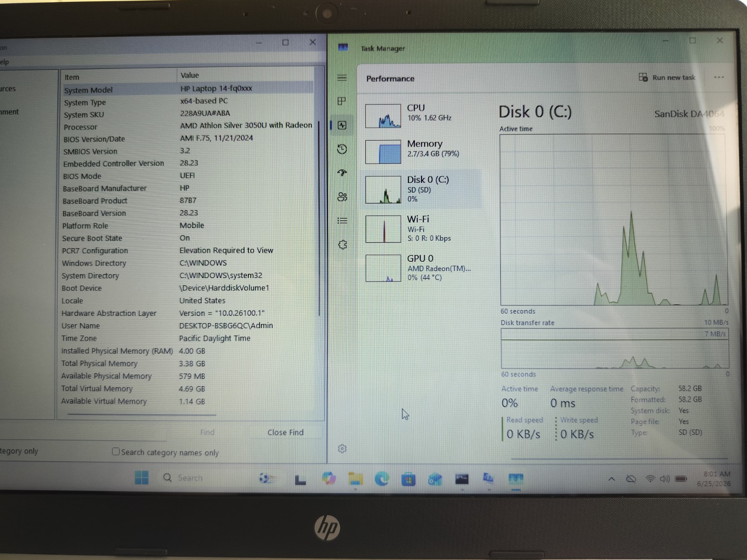
Task: Open soccer widget icon on taskbar
Action: [x=267, y=478]
